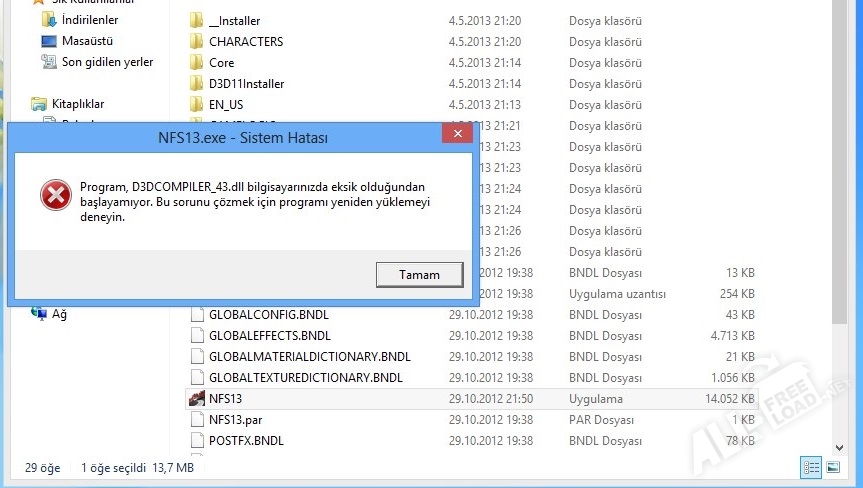Select the NFS13.par file
863x488 pixels.
click(235, 420)
